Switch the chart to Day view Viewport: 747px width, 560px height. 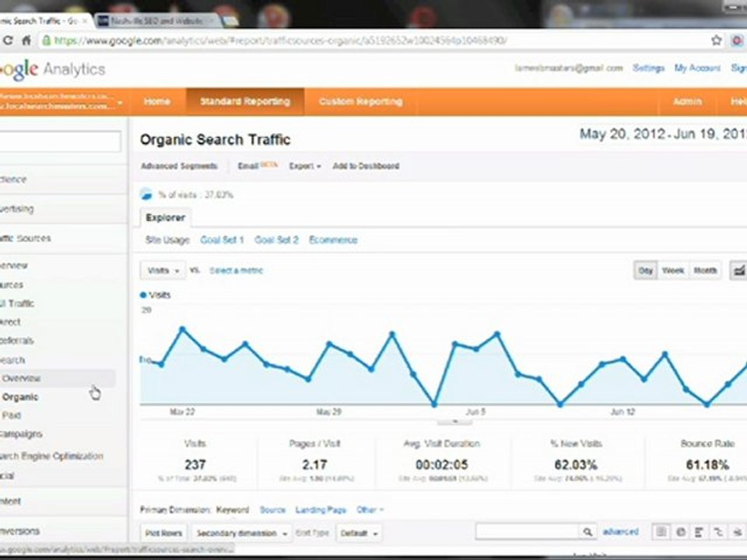click(x=646, y=271)
